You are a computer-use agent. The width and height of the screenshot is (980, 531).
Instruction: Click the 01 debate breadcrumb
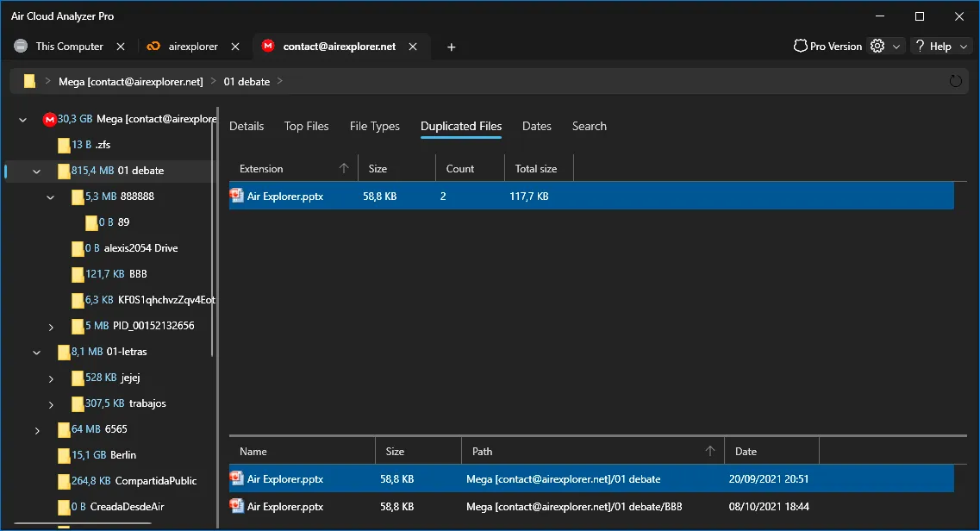click(x=247, y=81)
